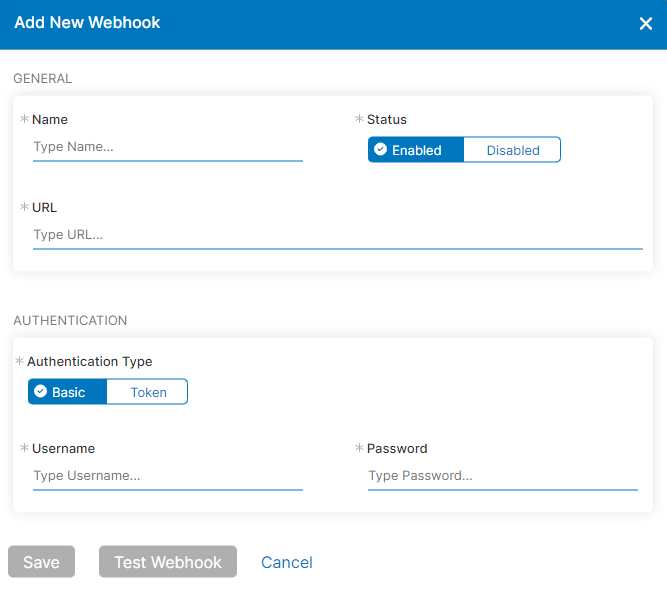Click the Status field label

click(387, 119)
